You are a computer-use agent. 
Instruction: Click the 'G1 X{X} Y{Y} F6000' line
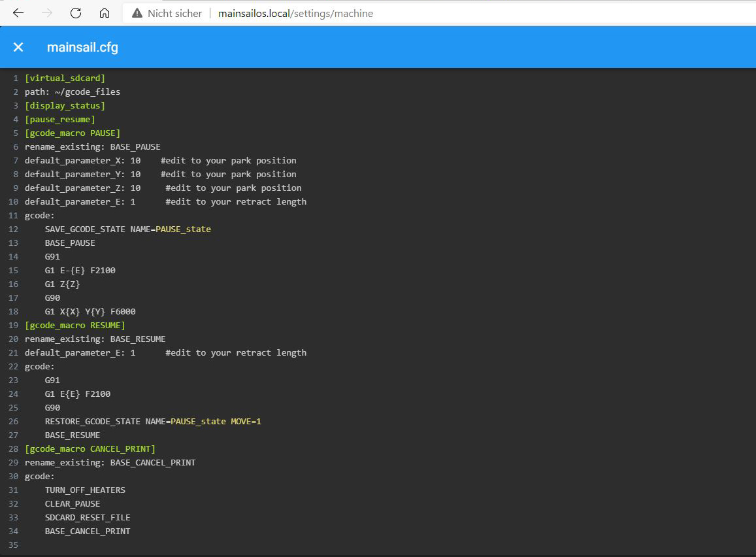click(x=90, y=312)
